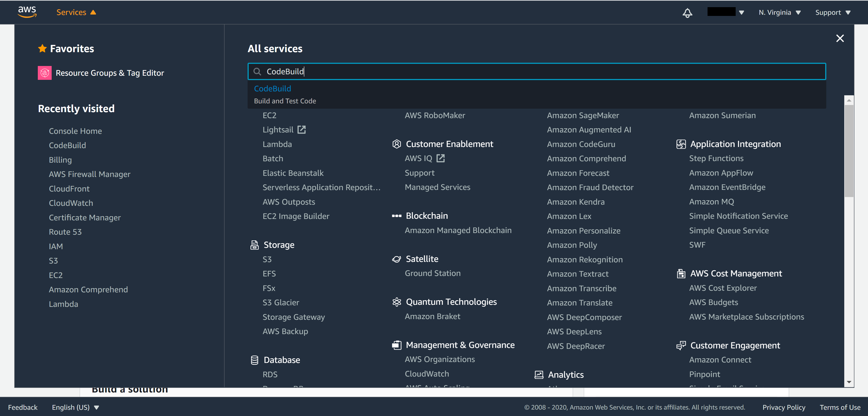Open Console Home from recently visited
The image size is (868, 416).
point(75,131)
